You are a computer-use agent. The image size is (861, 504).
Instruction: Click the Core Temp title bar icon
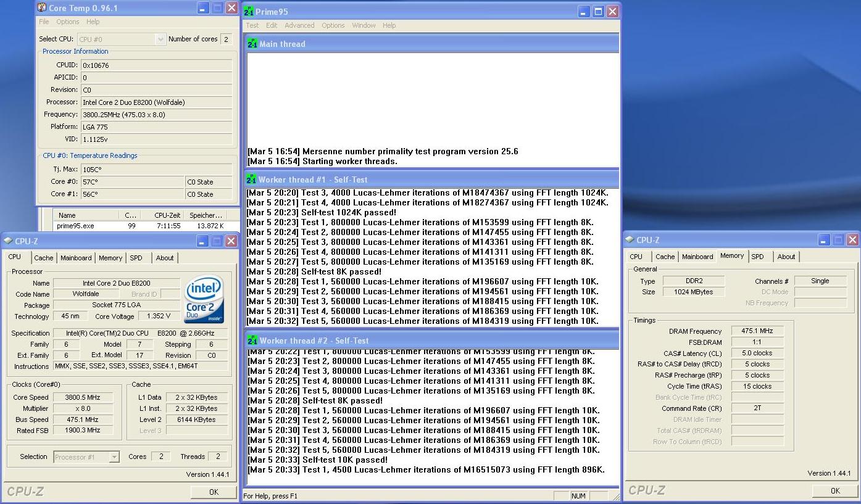tap(41, 8)
